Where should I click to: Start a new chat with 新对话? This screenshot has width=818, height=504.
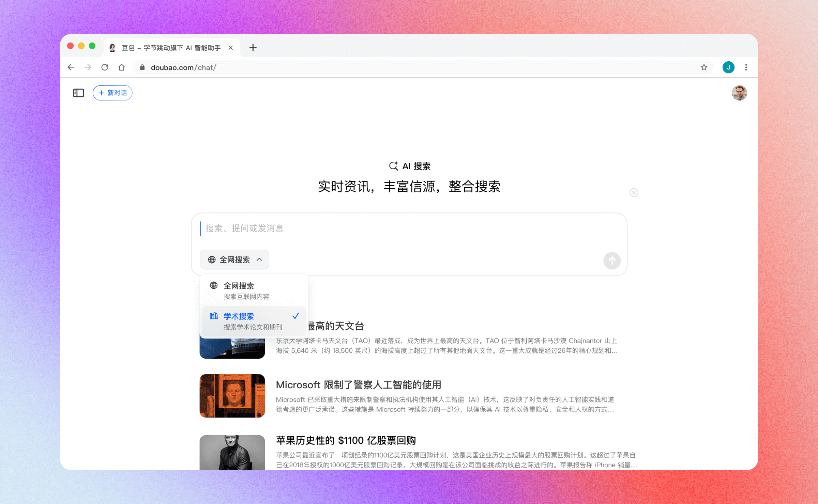pos(112,93)
